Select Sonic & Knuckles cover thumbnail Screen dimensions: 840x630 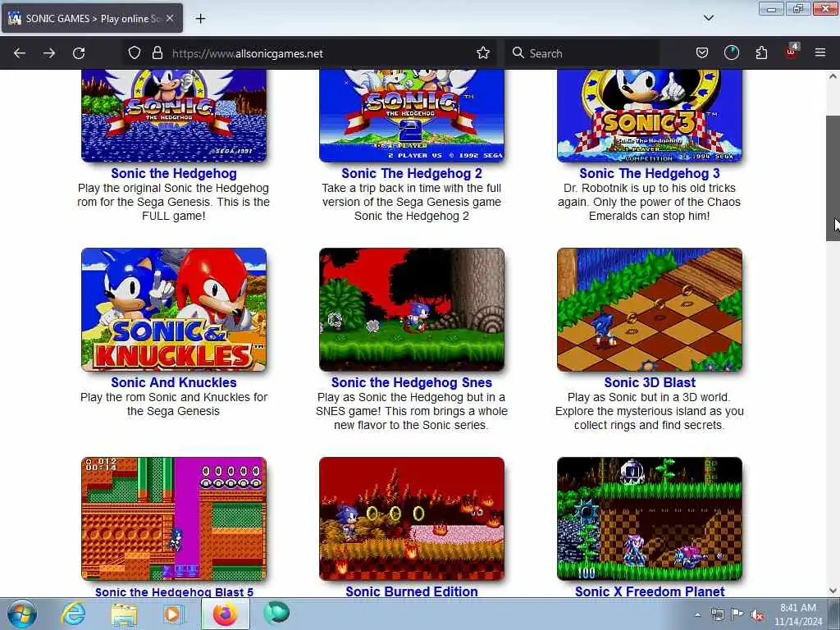coord(174,309)
